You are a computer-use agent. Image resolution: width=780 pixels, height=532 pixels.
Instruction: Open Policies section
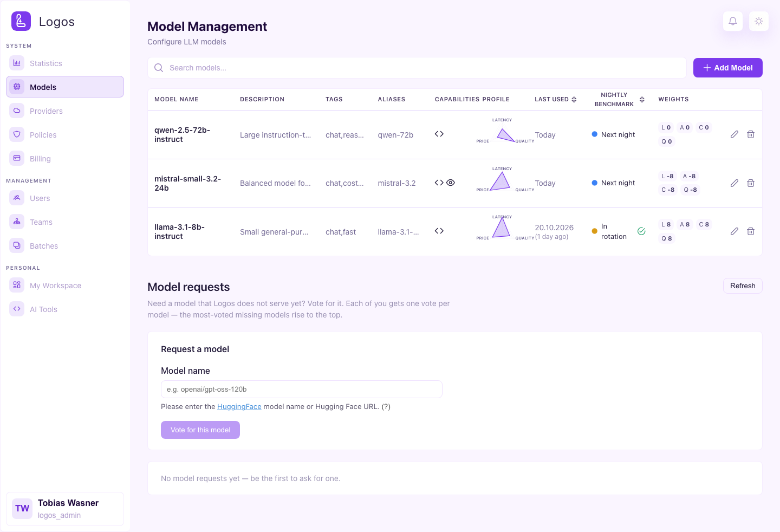click(65, 134)
